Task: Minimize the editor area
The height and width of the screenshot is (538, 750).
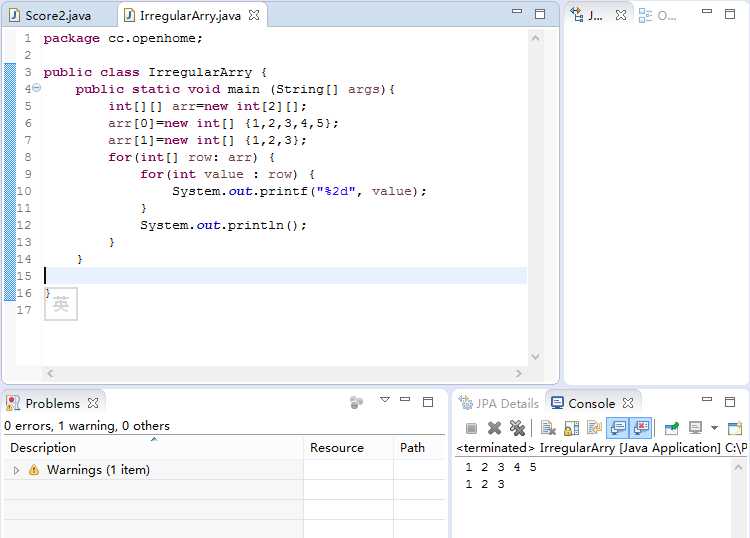Action: (x=517, y=11)
